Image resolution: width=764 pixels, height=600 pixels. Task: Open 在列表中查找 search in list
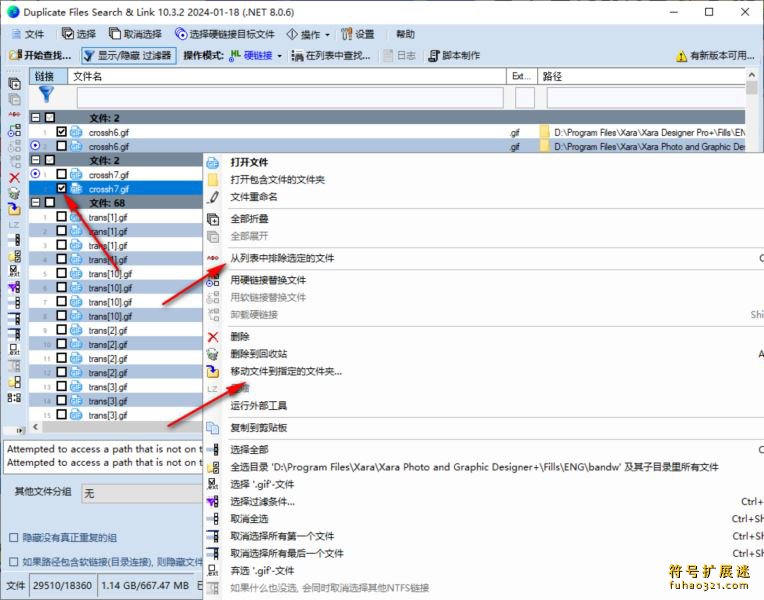(331, 56)
